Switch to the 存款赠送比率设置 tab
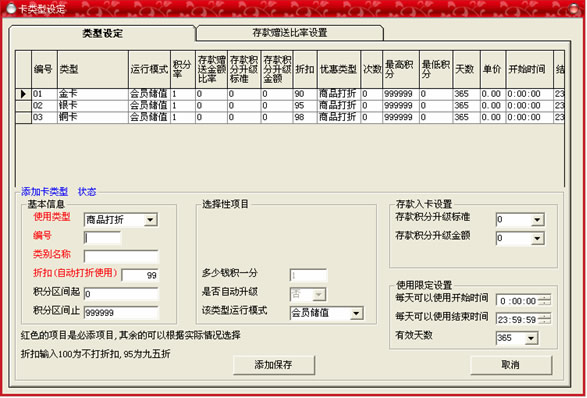587x398 pixels. point(290,33)
